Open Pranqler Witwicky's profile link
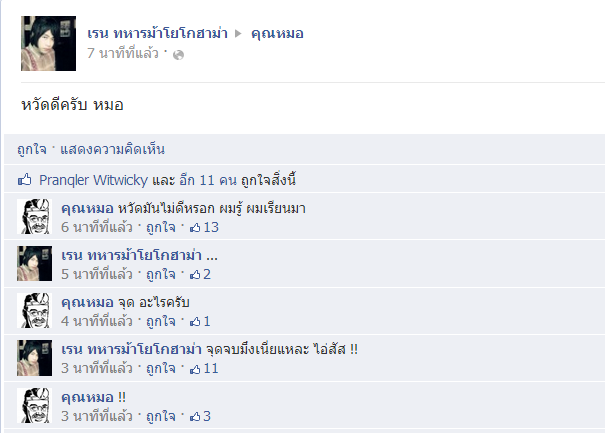The height and width of the screenshot is (433, 605). click(93, 180)
